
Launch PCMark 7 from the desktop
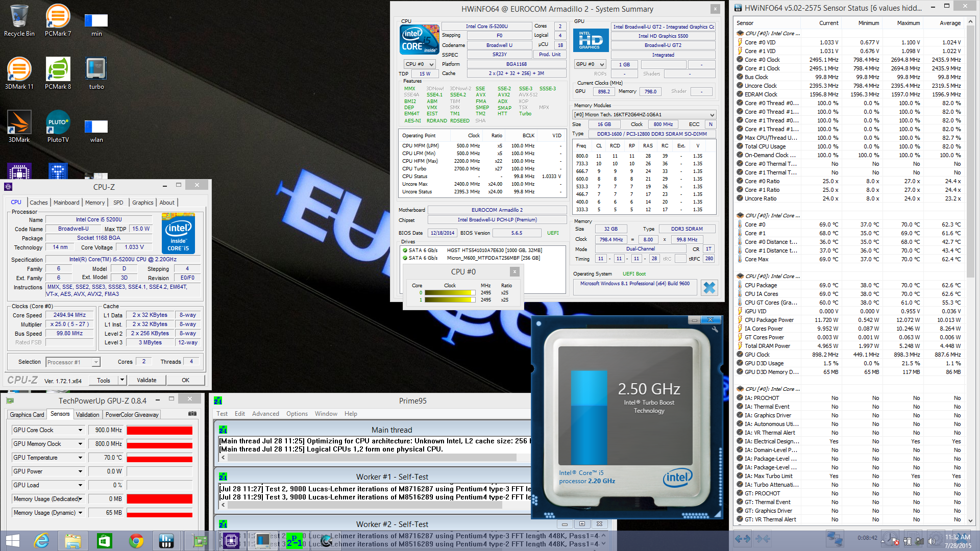click(58, 20)
